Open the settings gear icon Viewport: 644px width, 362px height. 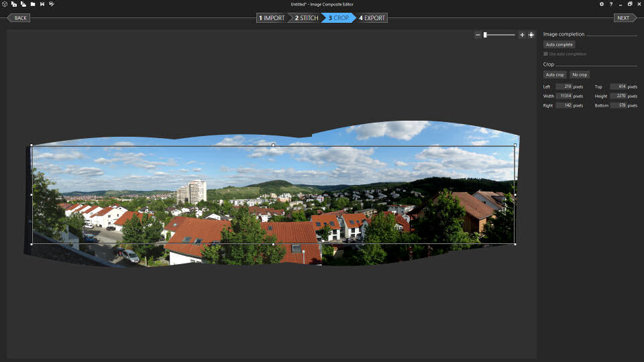[601, 4]
